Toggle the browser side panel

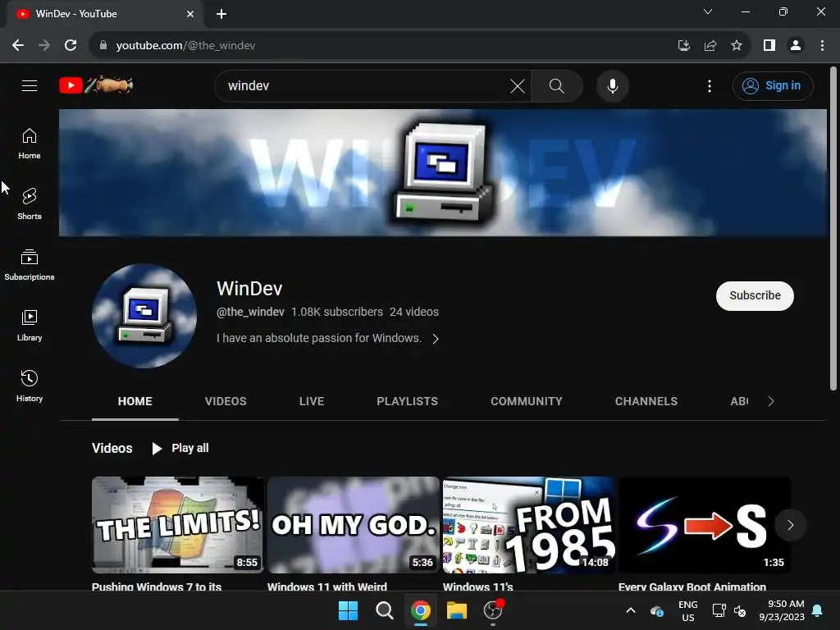coord(769,46)
